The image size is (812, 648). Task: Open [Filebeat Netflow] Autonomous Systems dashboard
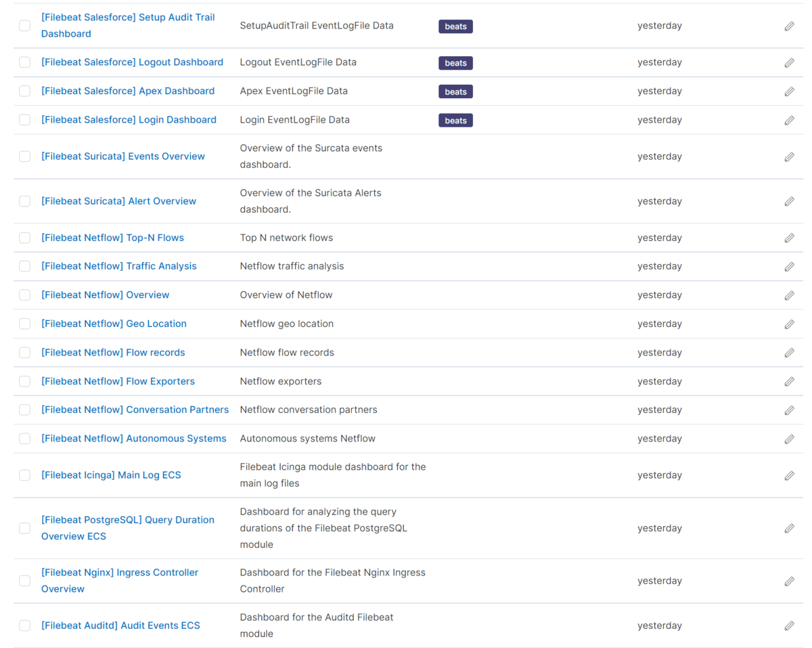tap(134, 439)
